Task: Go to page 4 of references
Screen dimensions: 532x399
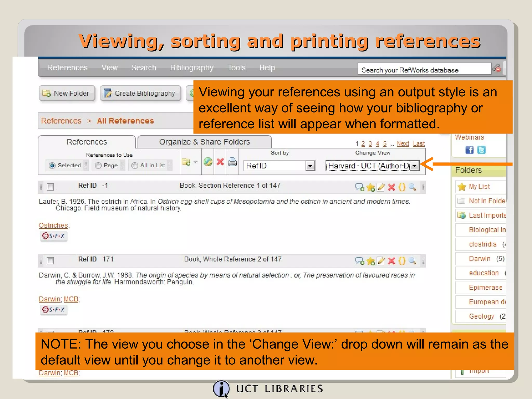Action: [x=377, y=144]
